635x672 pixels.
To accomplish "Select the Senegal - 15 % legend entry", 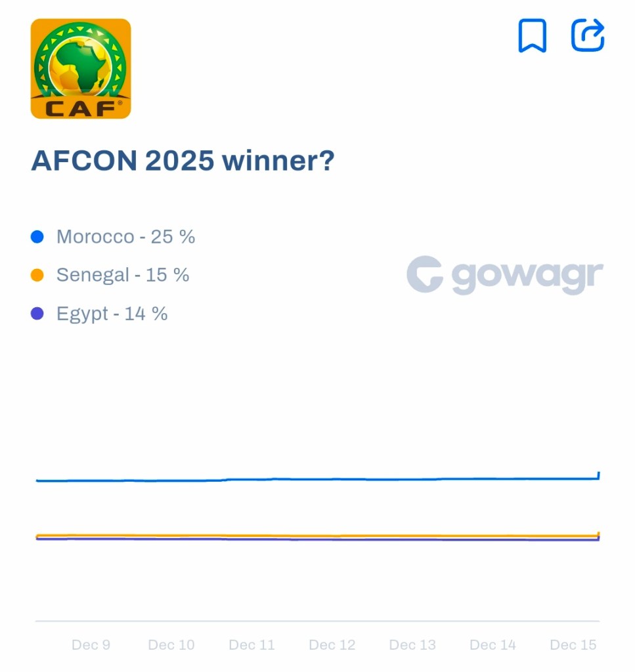I will pyautogui.click(x=123, y=275).
